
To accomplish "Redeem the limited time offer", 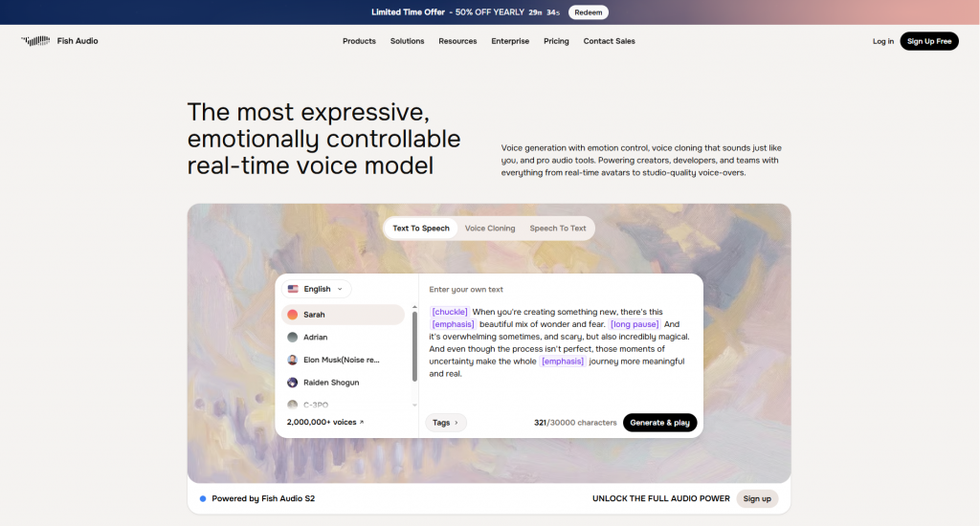I will click(x=589, y=12).
